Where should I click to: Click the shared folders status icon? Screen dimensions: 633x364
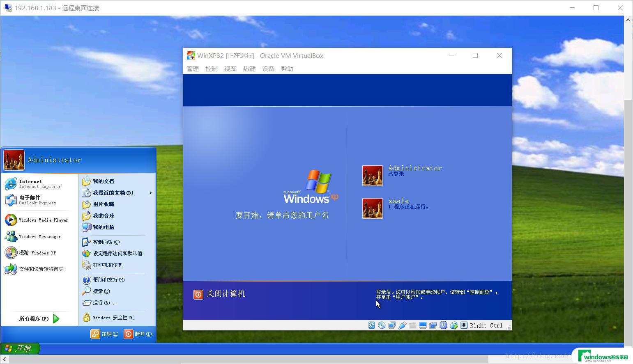pos(412,325)
